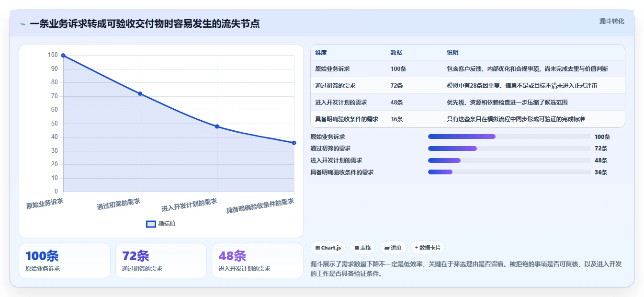Click the 48条 value beside the progress bar
Image resolution: width=644 pixels, height=297 pixels.
tap(601, 160)
